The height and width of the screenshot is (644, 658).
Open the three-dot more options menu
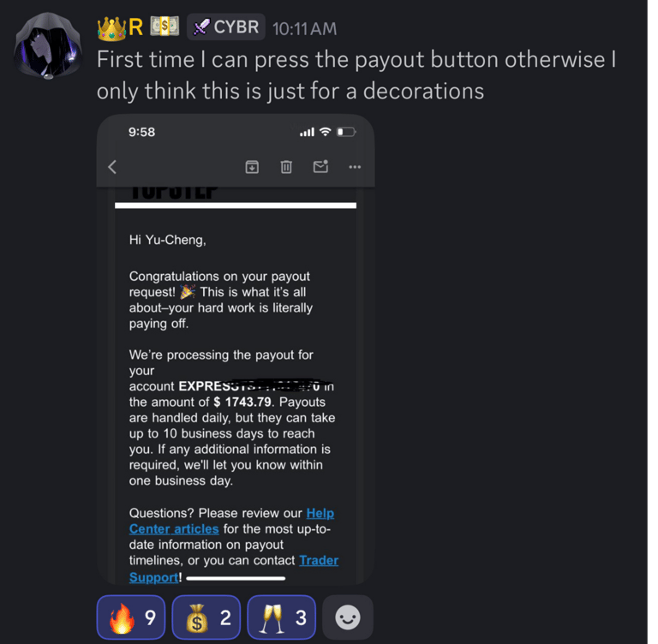pos(355,167)
